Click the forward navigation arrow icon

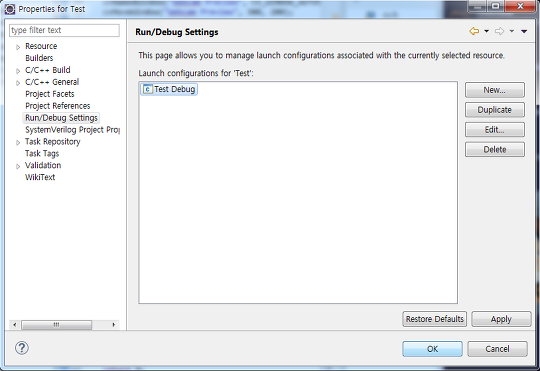499,31
